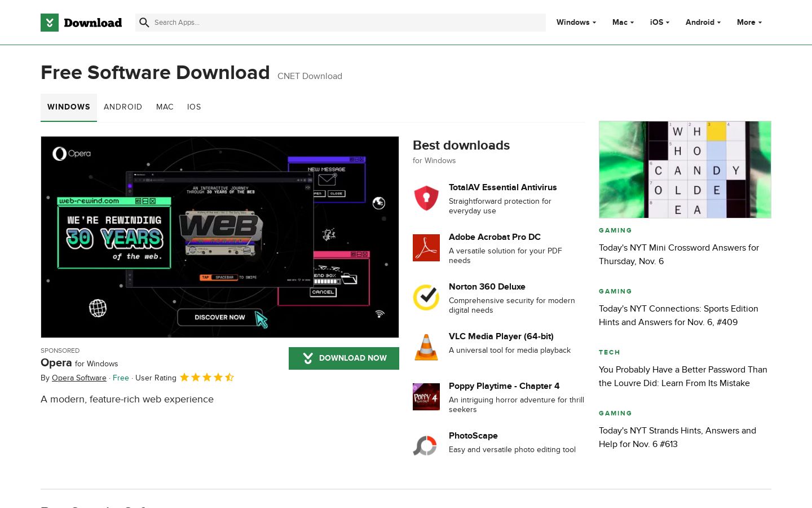Screen dimensions: 812x508
Task: Expand the Windows dropdown menu
Action: coord(576,23)
